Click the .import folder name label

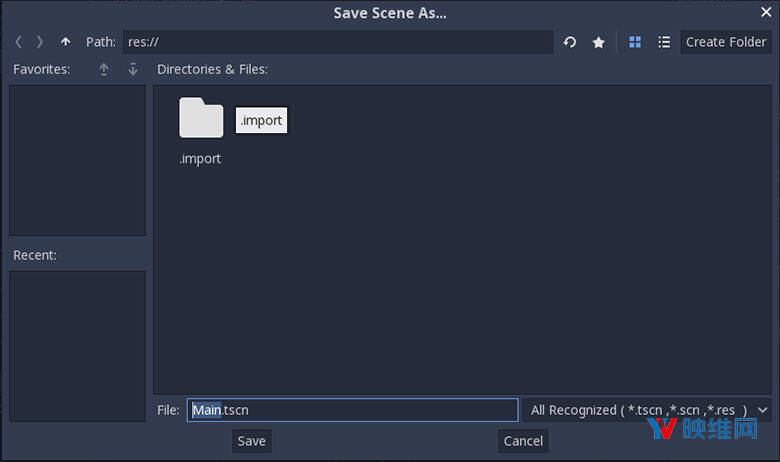point(200,159)
